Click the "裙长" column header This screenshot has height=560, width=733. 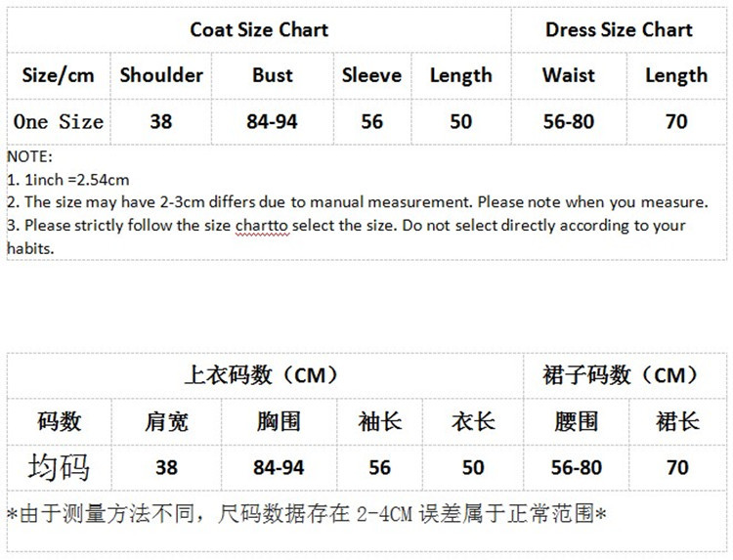click(677, 421)
